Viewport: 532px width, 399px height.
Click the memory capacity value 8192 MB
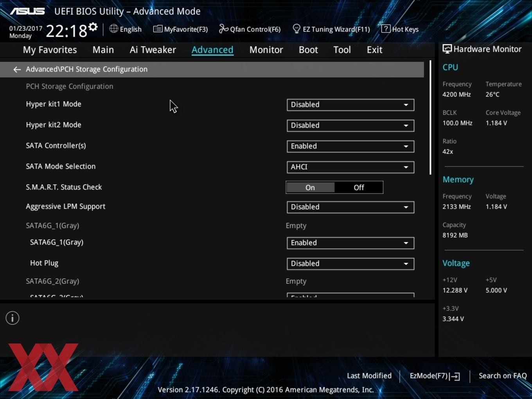[x=455, y=235]
